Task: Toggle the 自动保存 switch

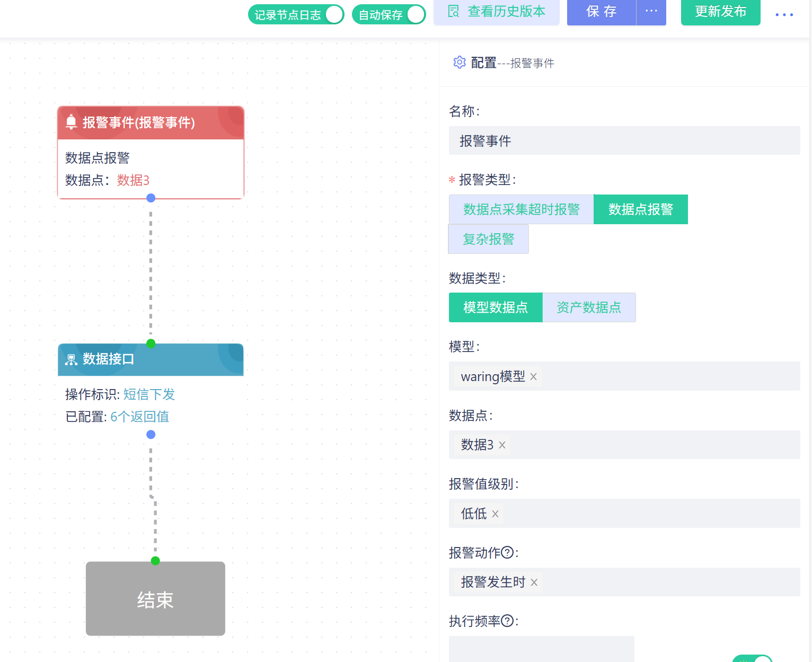Action: [389, 14]
